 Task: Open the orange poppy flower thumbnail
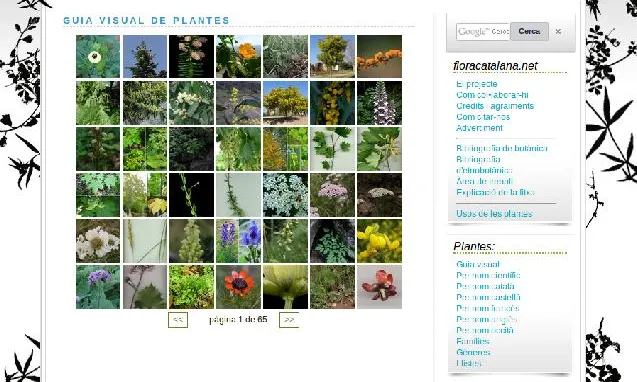pos(238,56)
